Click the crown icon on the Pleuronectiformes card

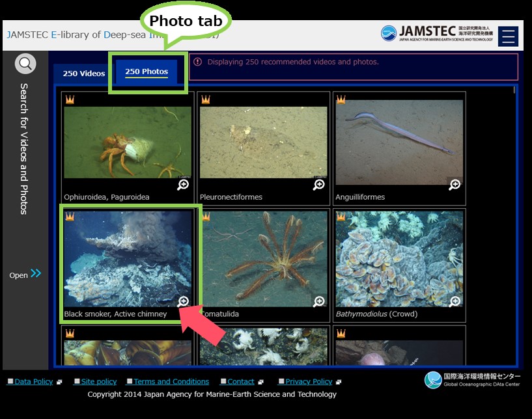(x=206, y=100)
